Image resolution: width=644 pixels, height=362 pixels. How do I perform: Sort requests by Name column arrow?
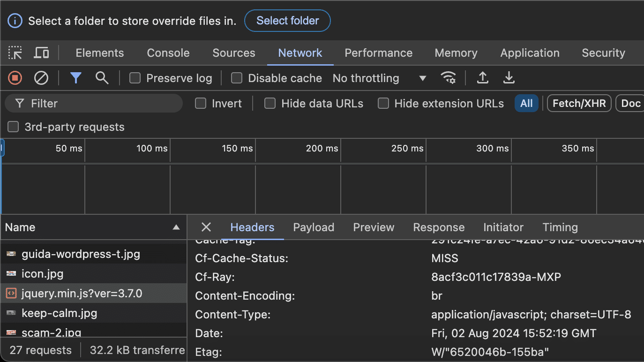point(176,227)
